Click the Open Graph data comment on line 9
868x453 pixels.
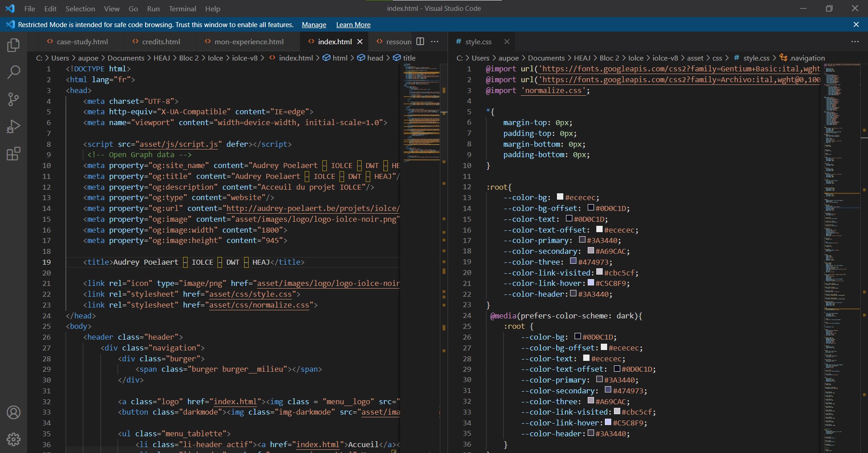pyautogui.click(x=139, y=154)
